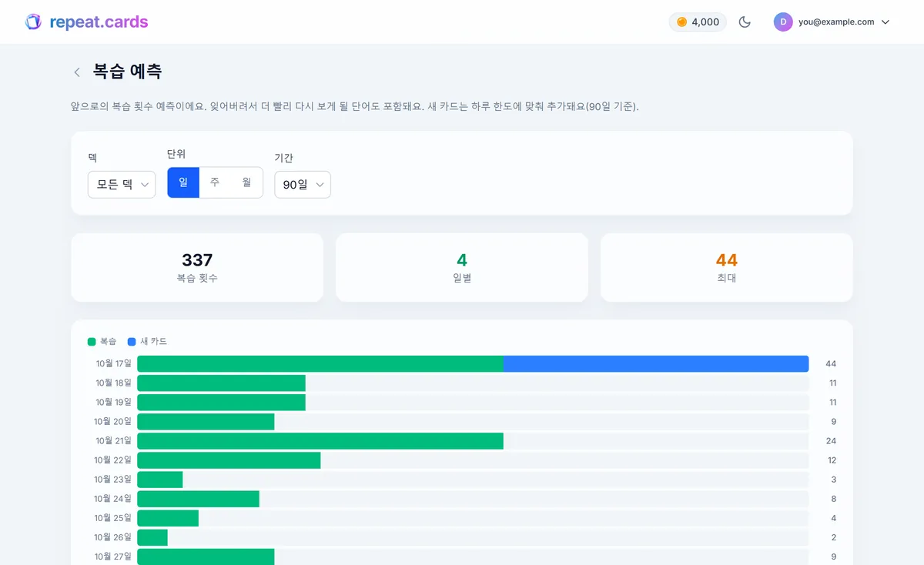Click the 10월 20일 date label
Image resolution: width=924 pixels, height=565 pixels.
(113, 422)
